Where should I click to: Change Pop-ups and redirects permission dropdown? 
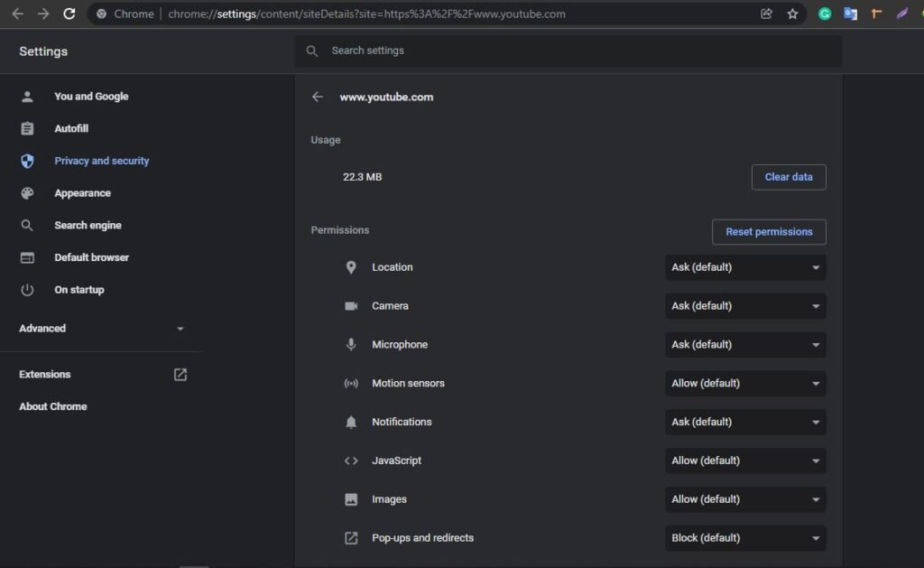pos(745,538)
